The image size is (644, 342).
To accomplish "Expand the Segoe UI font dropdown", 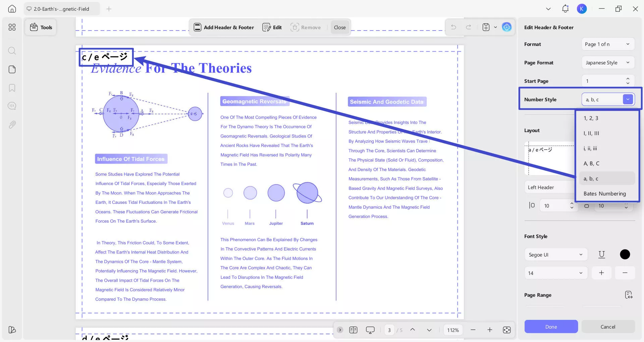I will (x=555, y=254).
